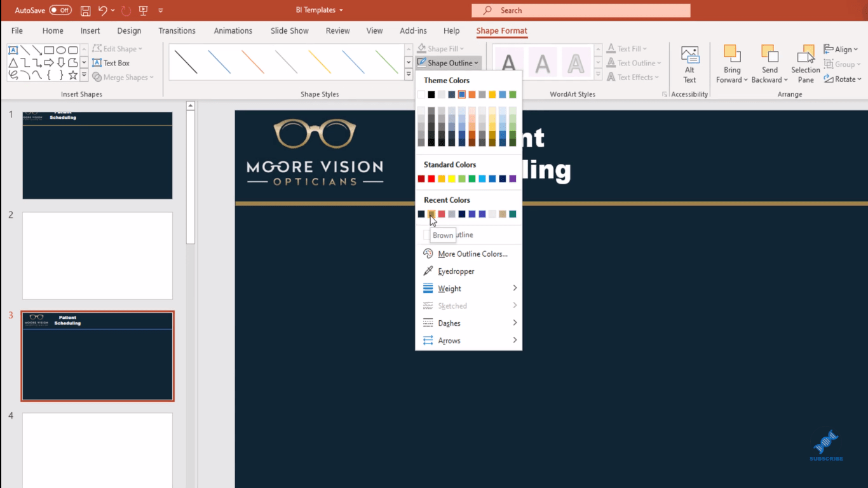Select the scribble freeform shape
Image resolution: width=868 pixels, height=488 pixels.
click(x=13, y=75)
